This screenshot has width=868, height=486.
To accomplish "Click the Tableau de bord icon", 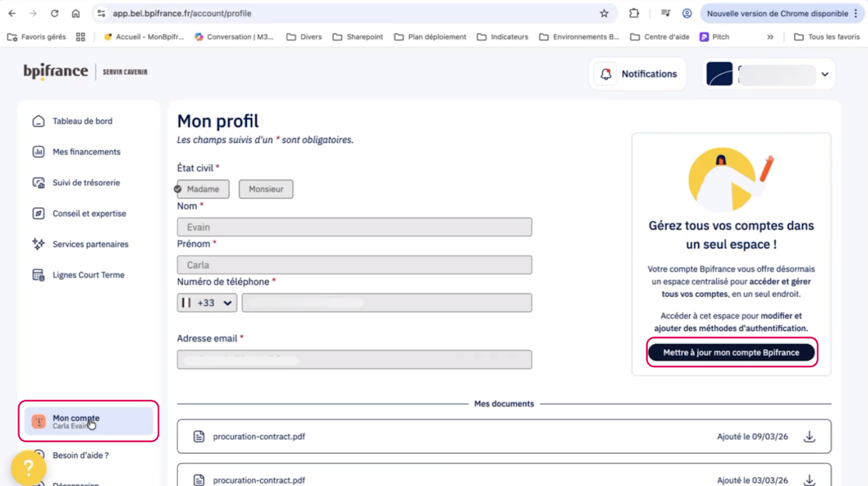I will (39, 121).
